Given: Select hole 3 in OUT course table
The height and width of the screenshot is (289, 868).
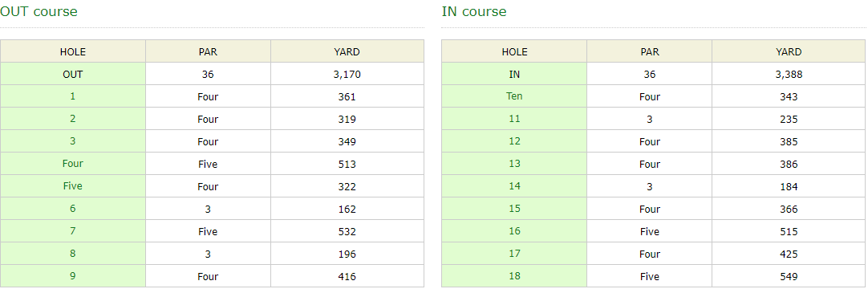Looking at the screenshot, I should (72, 141).
